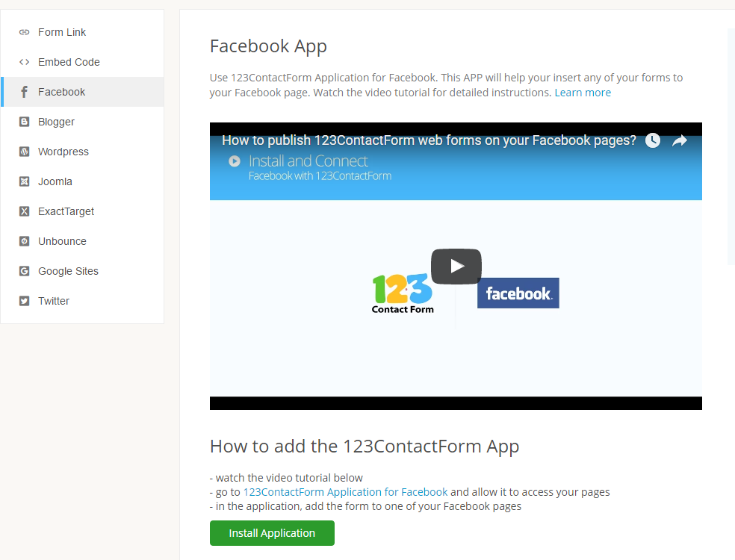Click the Facebook App heading
This screenshot has height=560, width=735.
click(x=268, y=46)
